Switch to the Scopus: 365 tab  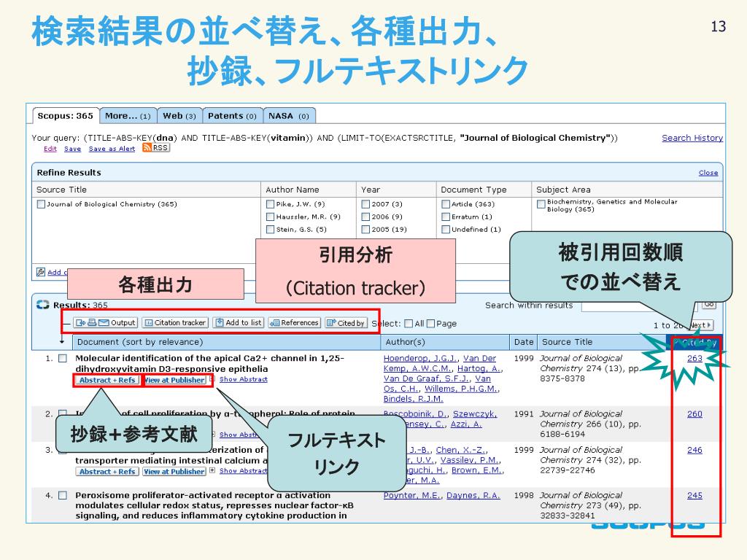point(66,116)
